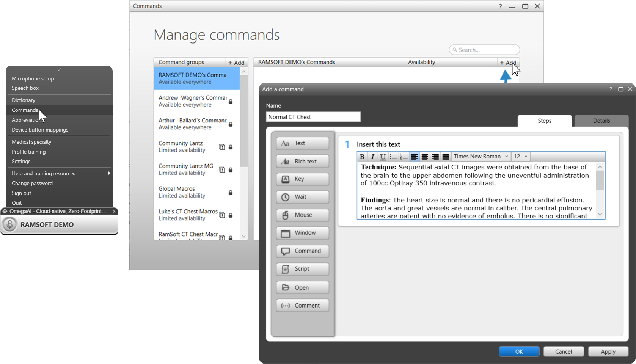The width and height of the screenshot is (636, 364).
Task: Click command groups scrollbar down arrow
Action: click(244, 236)
